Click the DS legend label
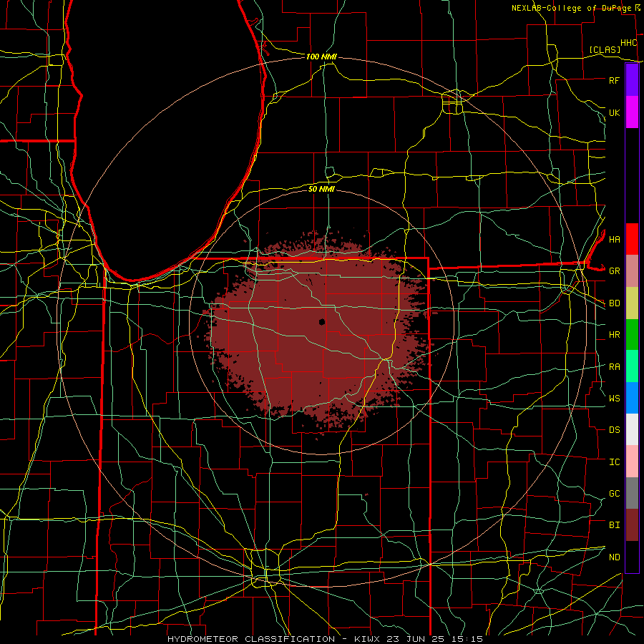The height and width of the screenshot is (644, 644). coord(614,430)
